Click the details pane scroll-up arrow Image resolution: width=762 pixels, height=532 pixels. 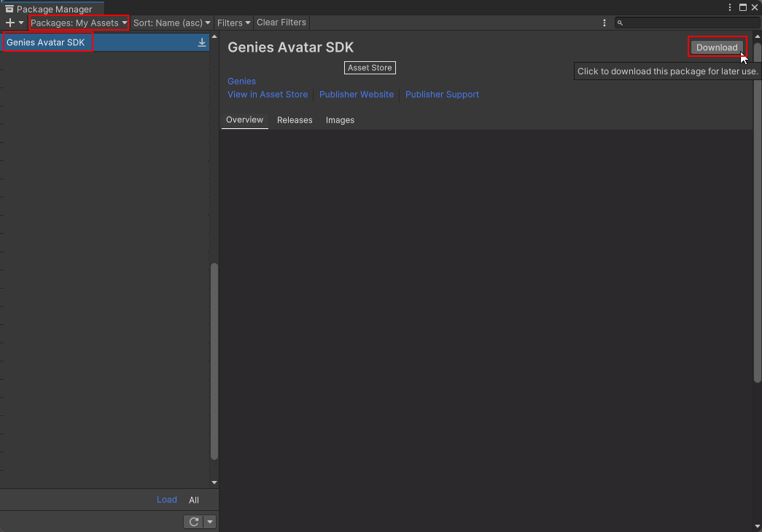(x=758, y=36)
